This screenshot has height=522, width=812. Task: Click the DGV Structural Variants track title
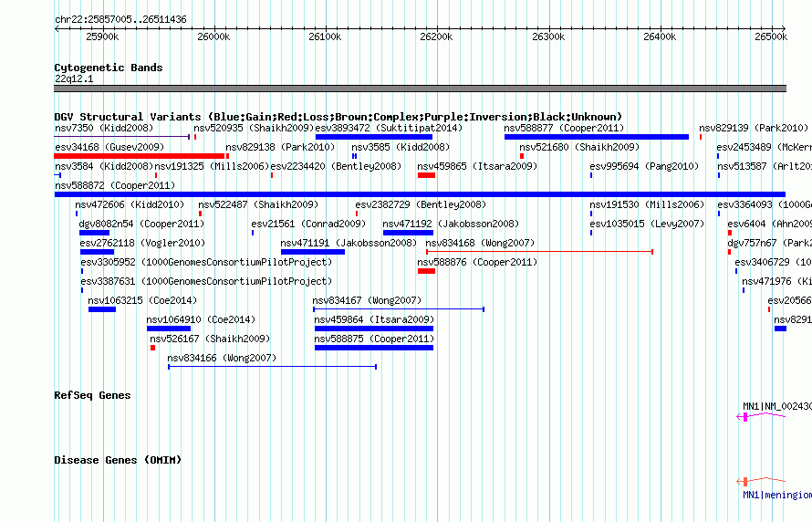338,117
